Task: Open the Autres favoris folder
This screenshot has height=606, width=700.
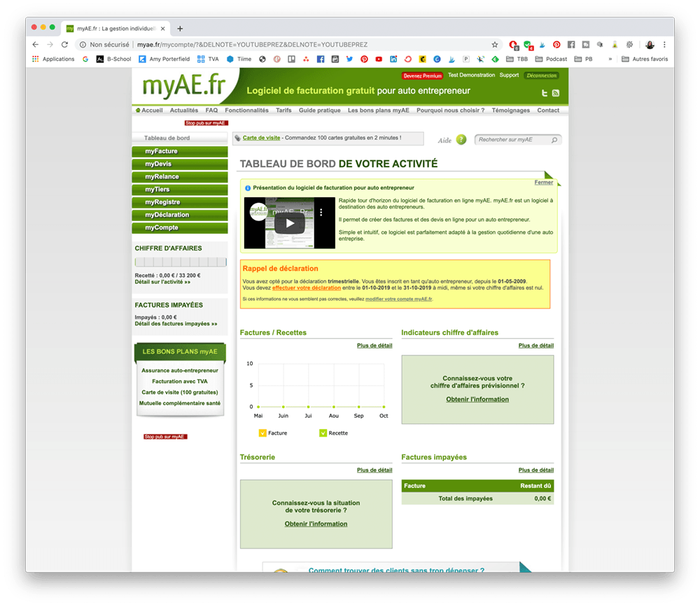Action: pos(645,59)
